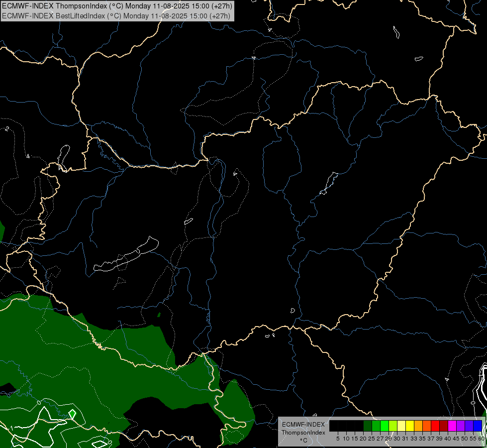Click the orange-red legend swatch

coord(427,426)
